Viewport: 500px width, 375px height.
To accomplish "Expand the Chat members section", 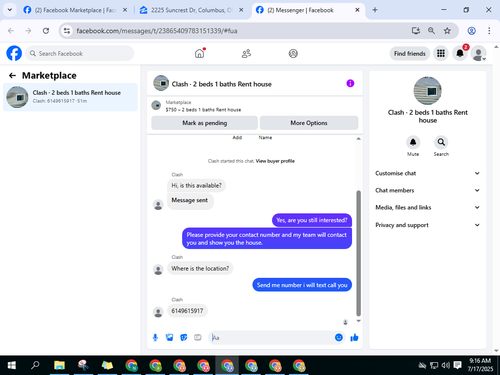I will tap(428, 190).
